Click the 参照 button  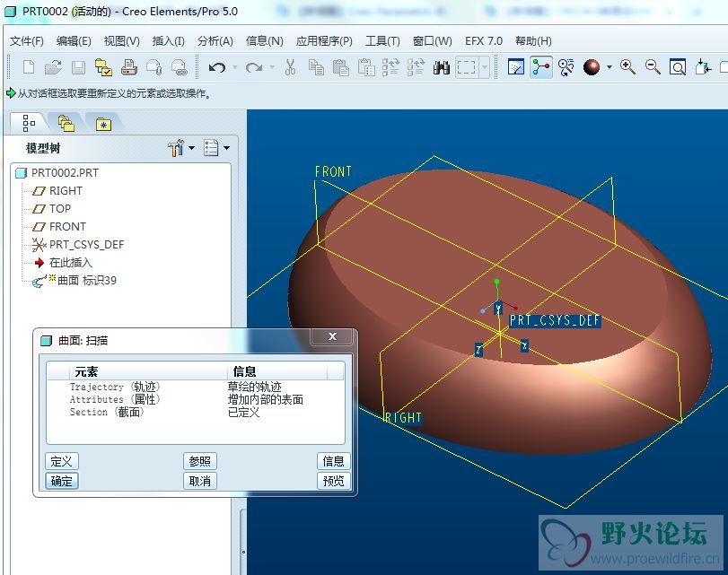199,461
